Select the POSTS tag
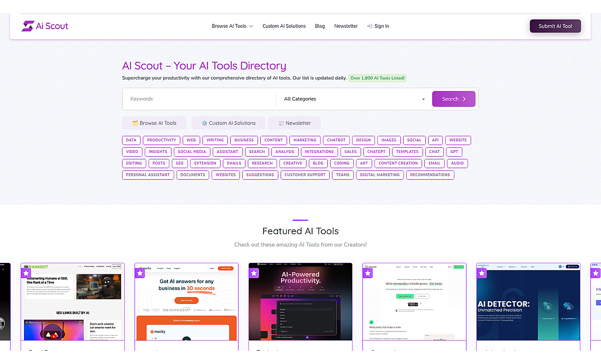The image size is (601, 364). coord(159,163)
